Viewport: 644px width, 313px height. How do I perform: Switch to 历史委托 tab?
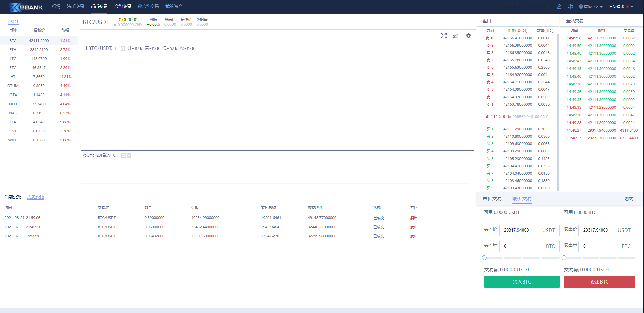pos(36,197)
